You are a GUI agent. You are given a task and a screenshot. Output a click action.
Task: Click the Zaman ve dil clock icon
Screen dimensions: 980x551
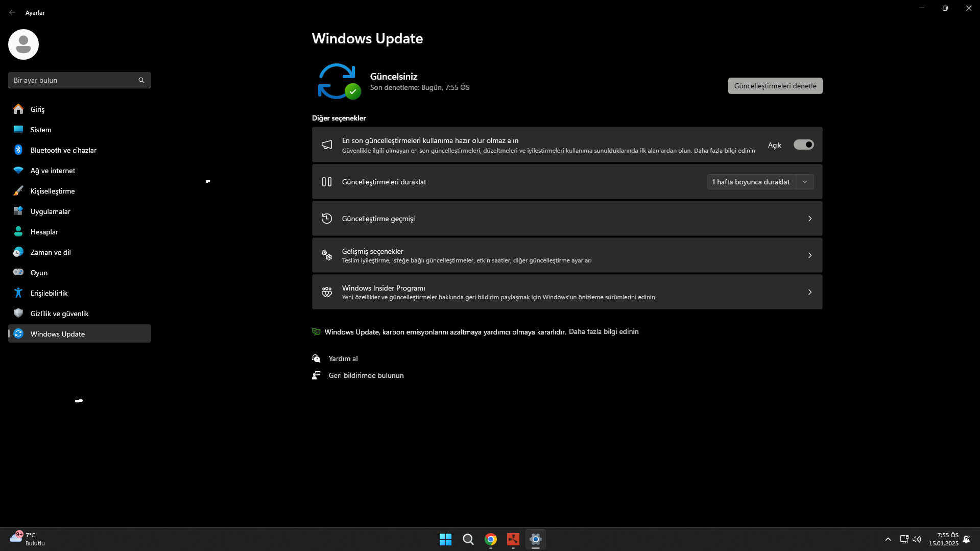tap(18, 252)
